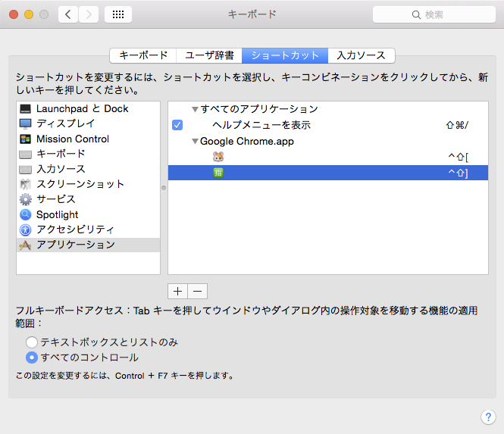
Task: Select the hamster emoji shortcut entry
Action: pyautogui.click(x=328, y=157)
